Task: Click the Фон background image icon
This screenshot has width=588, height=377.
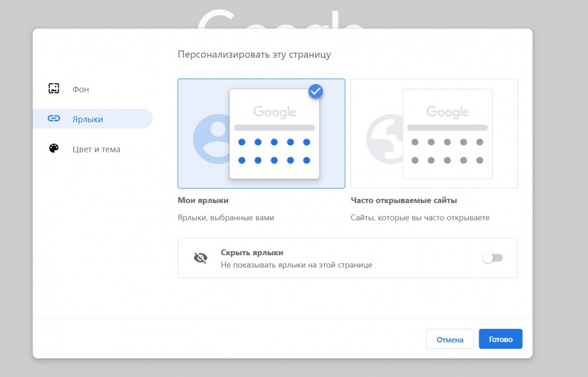Action: point(54,89)
